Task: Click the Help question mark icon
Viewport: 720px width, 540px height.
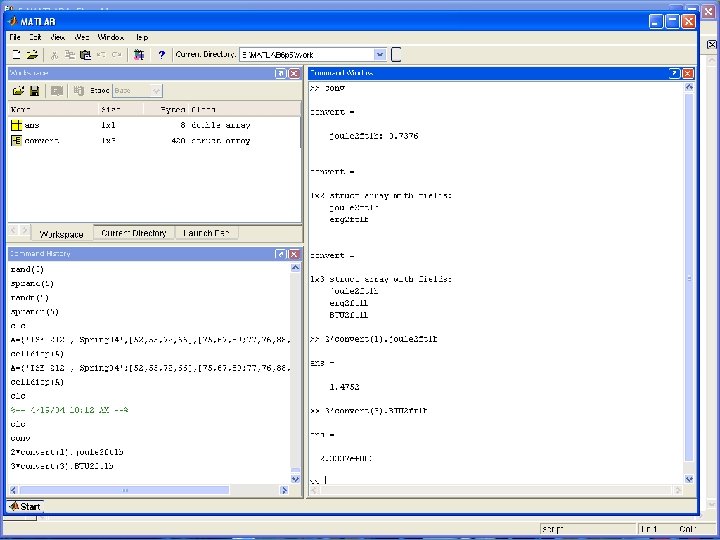Action: (161, 54)
